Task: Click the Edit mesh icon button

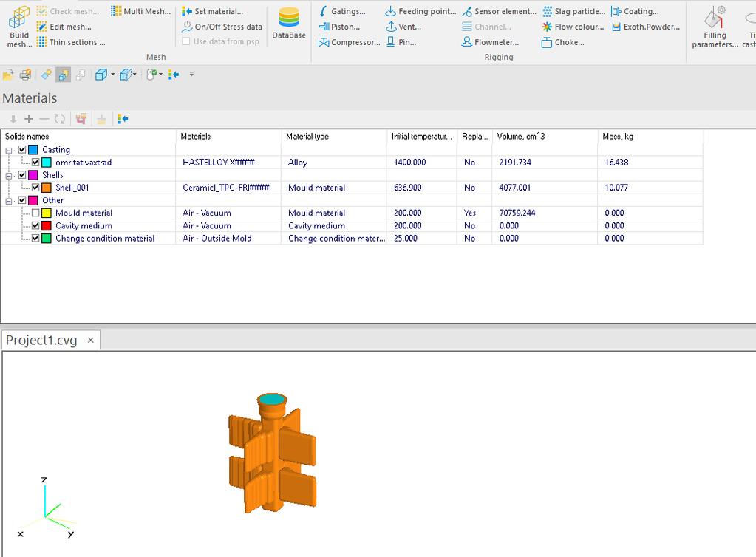Action: [x=42, y=27]
